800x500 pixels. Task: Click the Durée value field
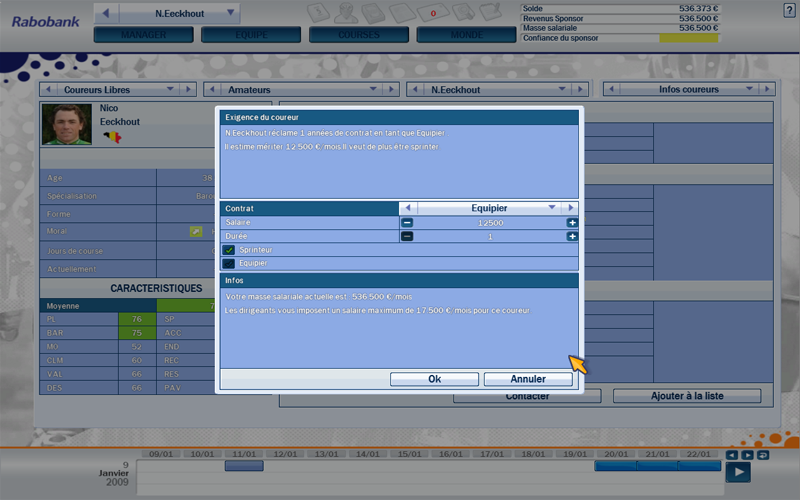[x=490, y=236]
